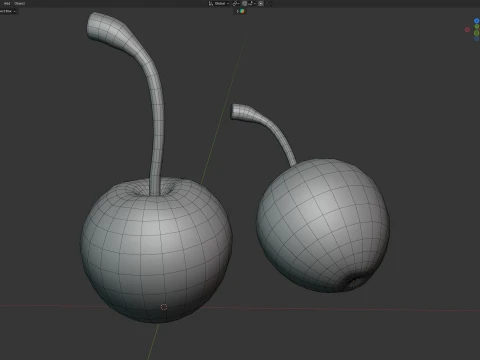The image size is (480, 360).
Task: Click the red negative X gizmo circle
Action: pos(467,30)
